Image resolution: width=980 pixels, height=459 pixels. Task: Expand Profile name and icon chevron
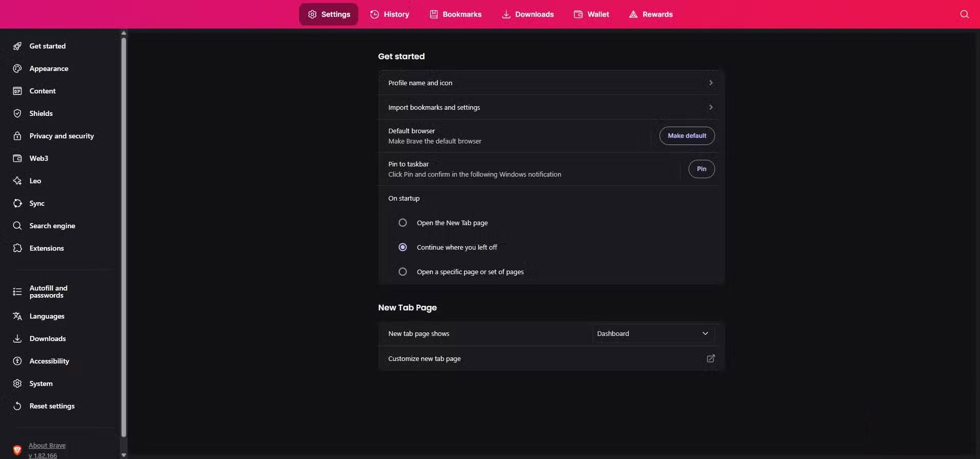tap(710, 83)
